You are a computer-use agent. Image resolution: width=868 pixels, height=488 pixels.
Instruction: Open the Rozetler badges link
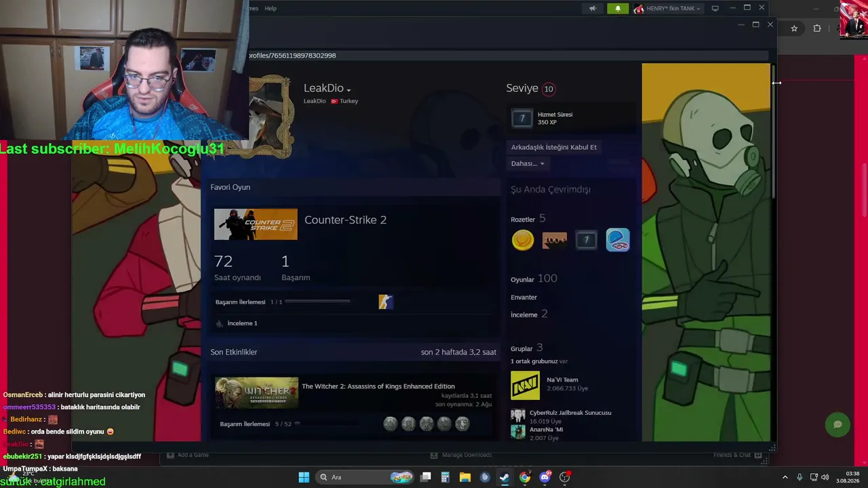tap(528, 219)
